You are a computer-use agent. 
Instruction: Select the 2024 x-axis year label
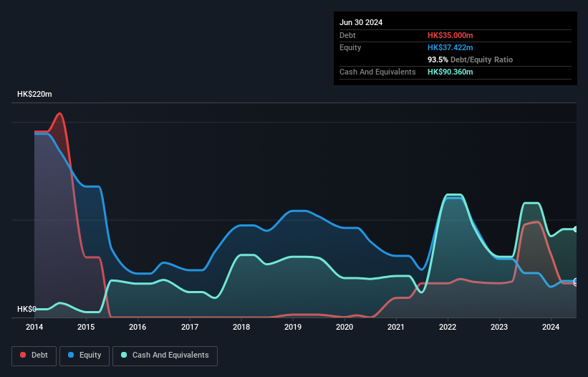tap(551, 327)
